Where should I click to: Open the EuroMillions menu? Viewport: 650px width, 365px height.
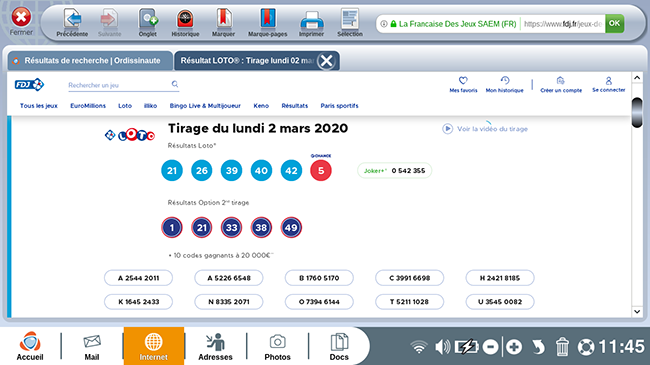(88, 106)
